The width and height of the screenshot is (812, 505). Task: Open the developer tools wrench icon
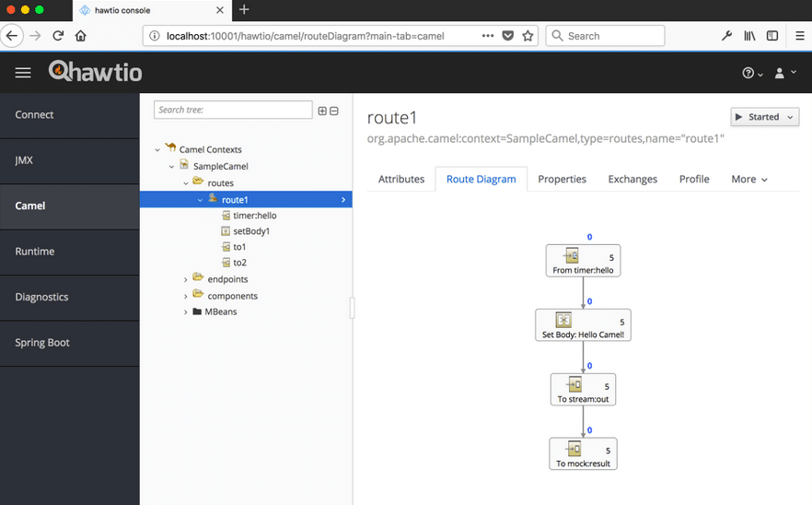[x=726, y=36]
